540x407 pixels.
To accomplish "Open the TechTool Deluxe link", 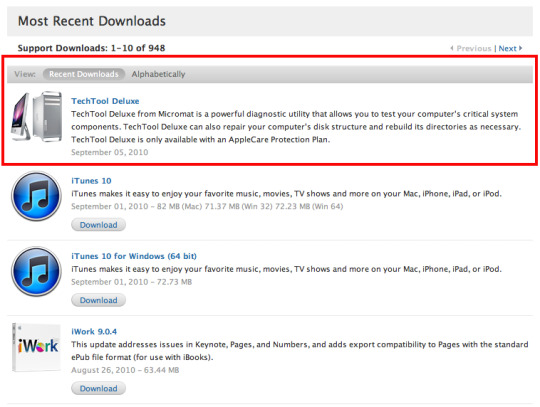I will point(105,101).
